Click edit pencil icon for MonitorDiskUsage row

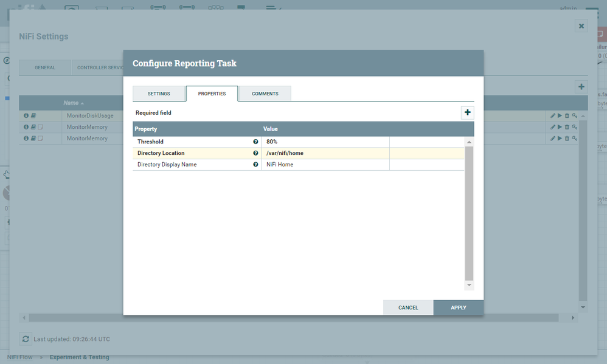[553, 115]
